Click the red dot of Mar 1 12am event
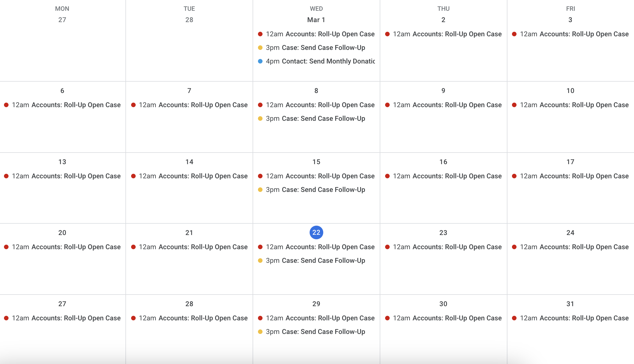This screenshot has height=364, width=634. (260, 34)
